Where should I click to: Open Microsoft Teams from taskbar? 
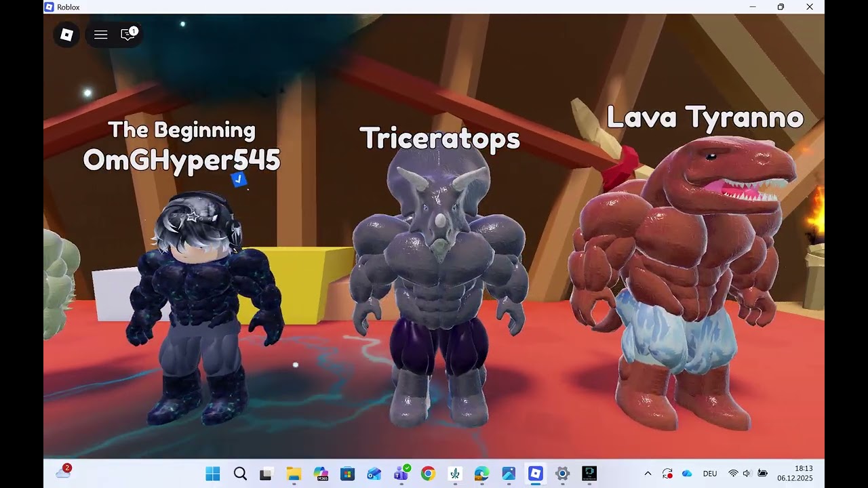(401, 473)
